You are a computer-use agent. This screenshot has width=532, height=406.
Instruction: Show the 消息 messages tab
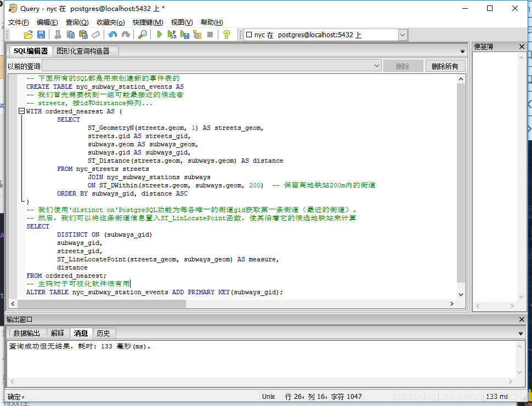point(81,333)
